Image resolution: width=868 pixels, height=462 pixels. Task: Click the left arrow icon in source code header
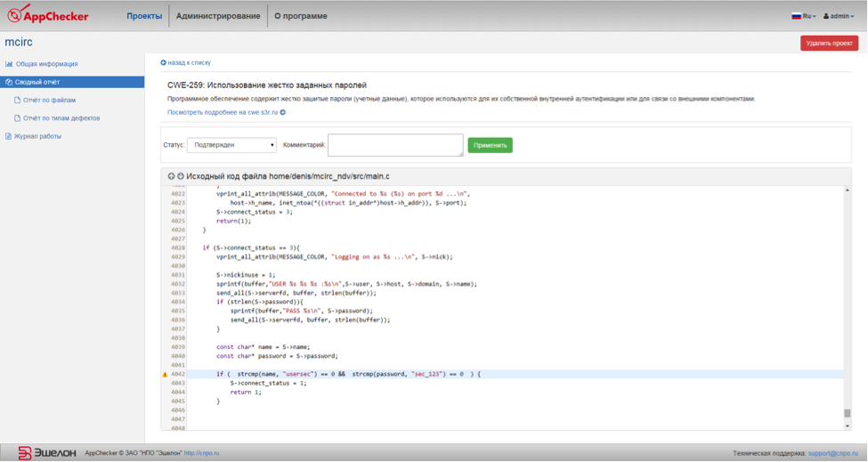coord(171,176)
